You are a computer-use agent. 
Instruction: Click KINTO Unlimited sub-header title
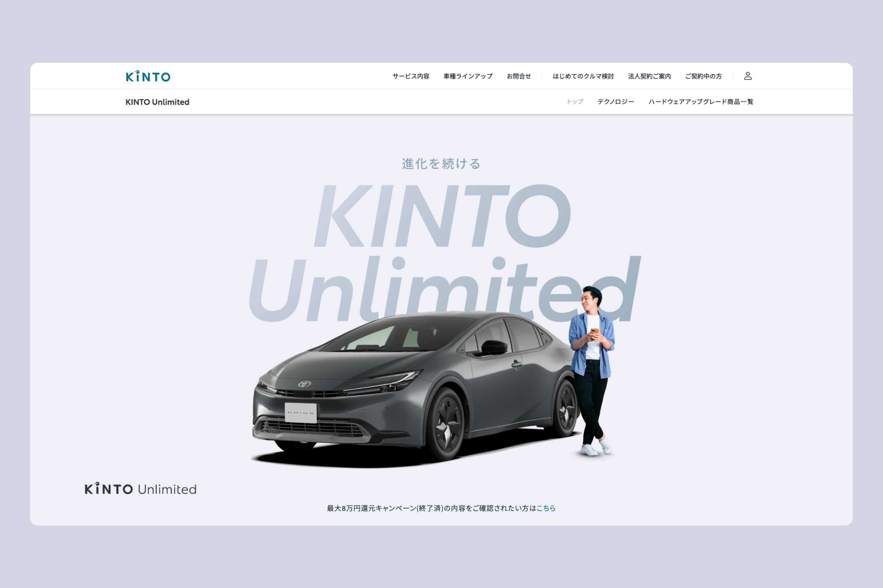pos(157,102)
